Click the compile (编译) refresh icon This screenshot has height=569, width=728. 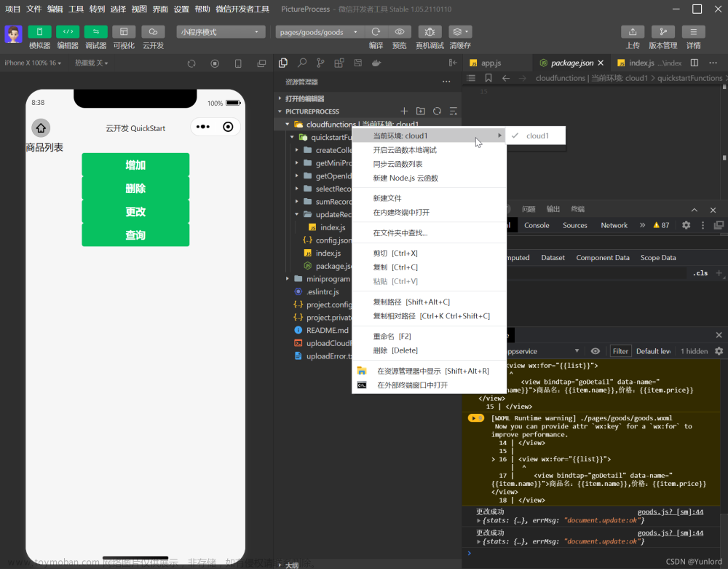coord(376,31)
